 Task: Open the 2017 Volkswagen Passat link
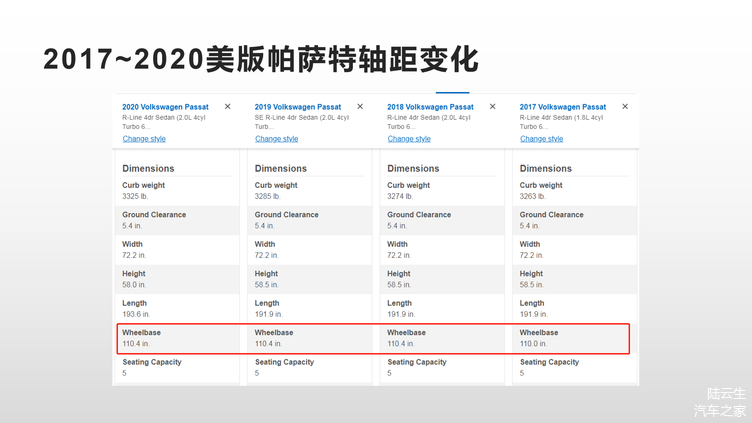pyautogui.click(x=563, y=107)
